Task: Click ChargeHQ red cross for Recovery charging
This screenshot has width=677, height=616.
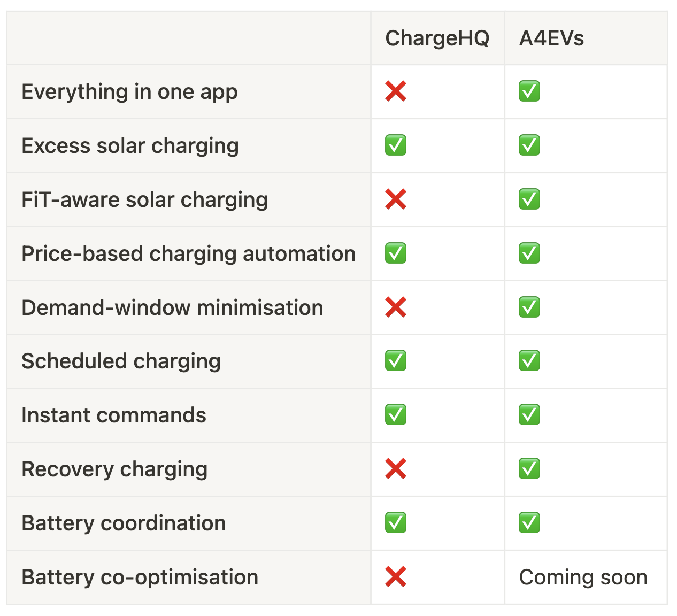Action: point(396,469)
